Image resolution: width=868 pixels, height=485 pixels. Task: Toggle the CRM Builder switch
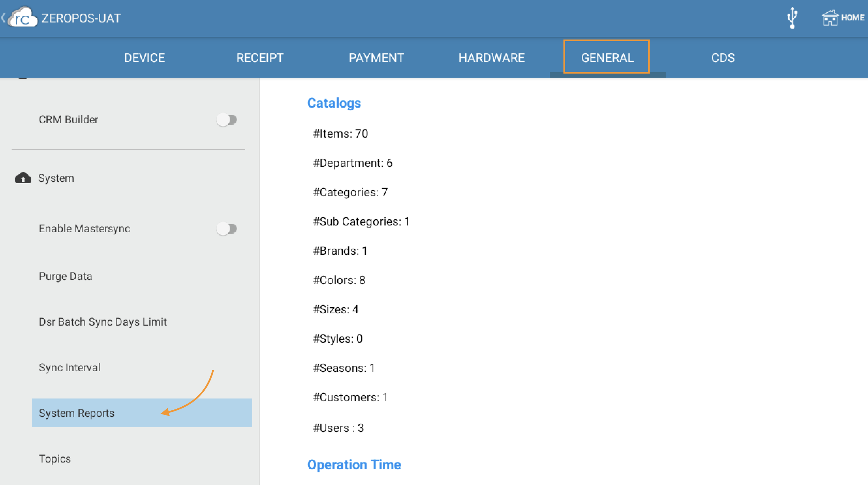[227, 120]
